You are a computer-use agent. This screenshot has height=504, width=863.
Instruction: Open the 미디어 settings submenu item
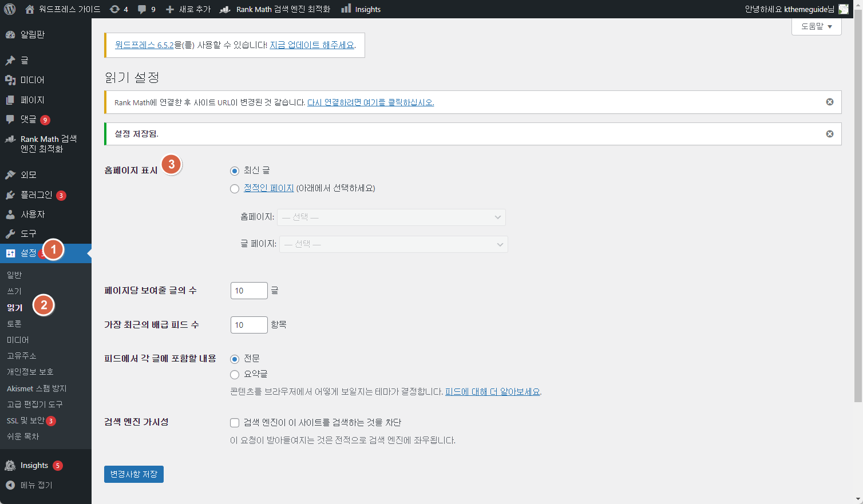coord(18,340)
